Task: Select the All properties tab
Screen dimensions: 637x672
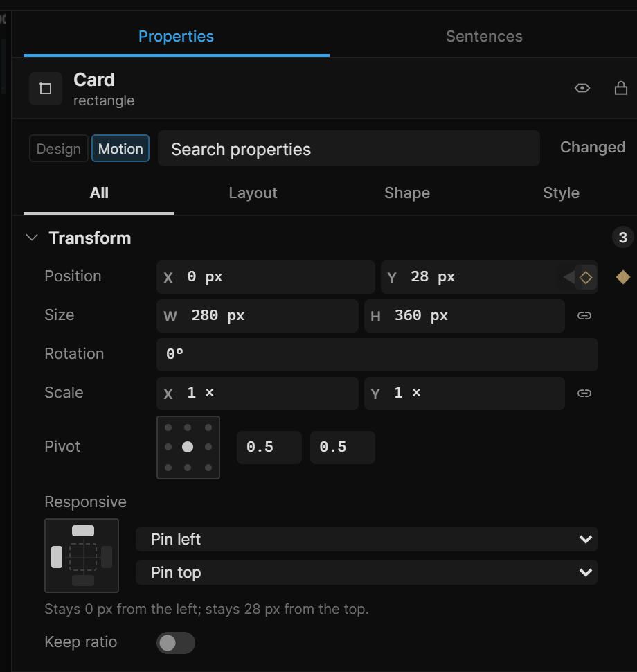Action: (x=99, y=193)
